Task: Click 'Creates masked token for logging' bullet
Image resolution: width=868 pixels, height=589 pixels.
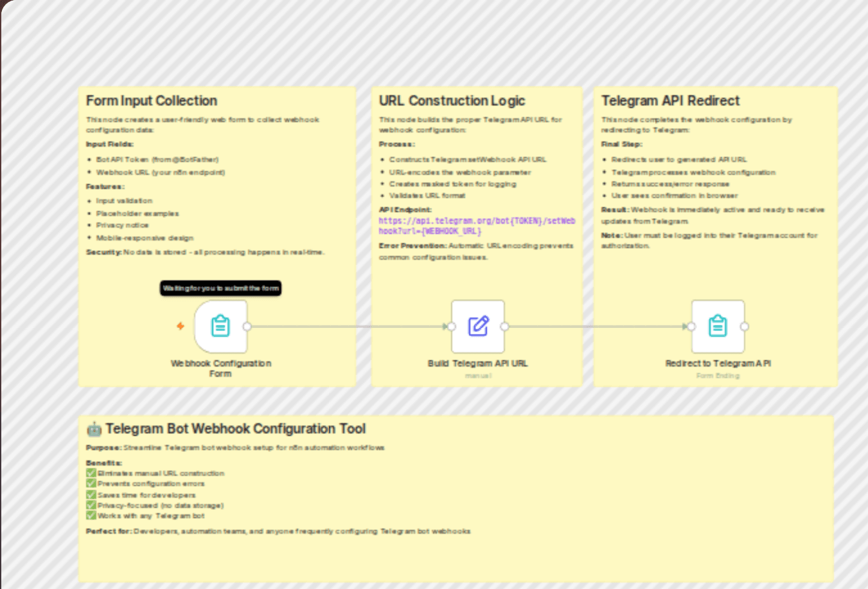Action: (x=452, y=184)
